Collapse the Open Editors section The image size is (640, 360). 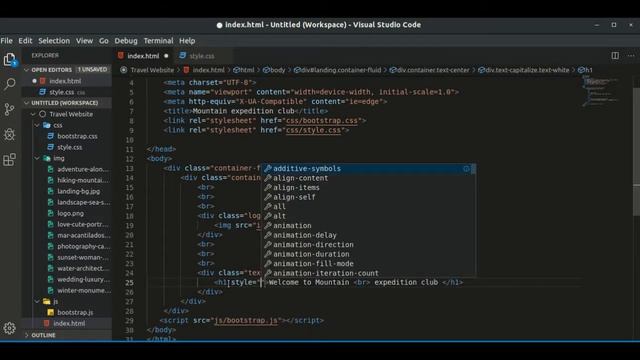point(27,70)
